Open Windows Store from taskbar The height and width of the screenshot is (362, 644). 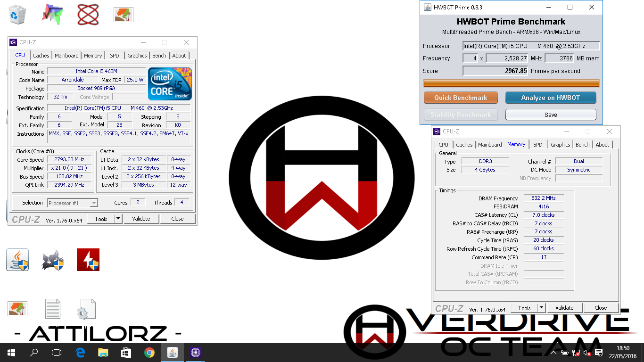[126, 353]
